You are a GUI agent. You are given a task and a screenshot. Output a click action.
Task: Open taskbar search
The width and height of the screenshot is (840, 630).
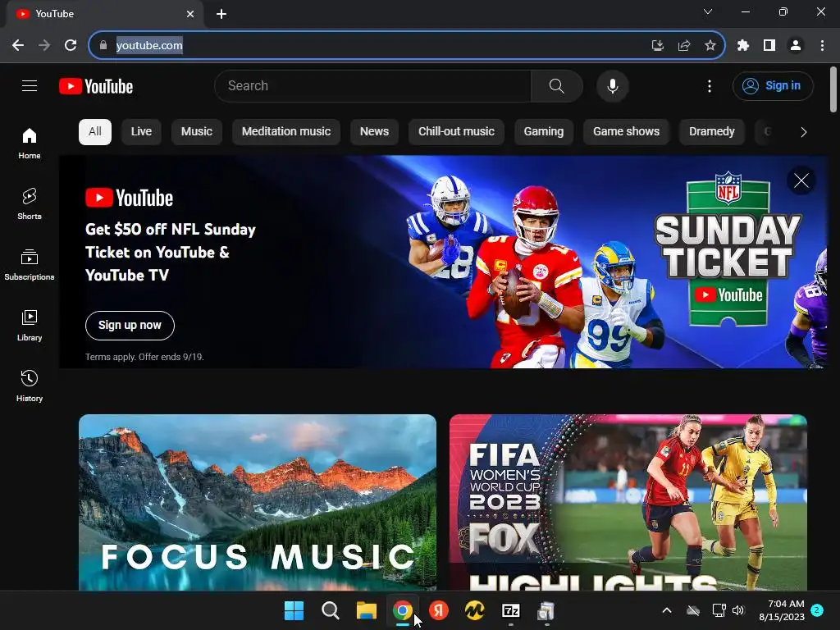pyautogui.click(x=331, y=610)
